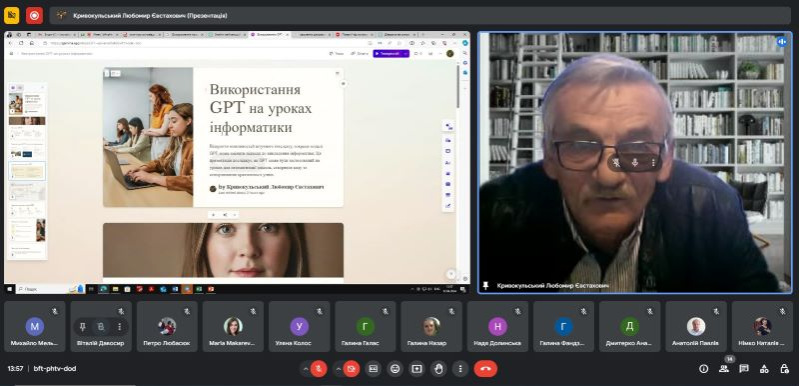Viewport: 799px width, 386px height.
Task: Expand video settings arrow beside camera button
Action: pos(338,369)
